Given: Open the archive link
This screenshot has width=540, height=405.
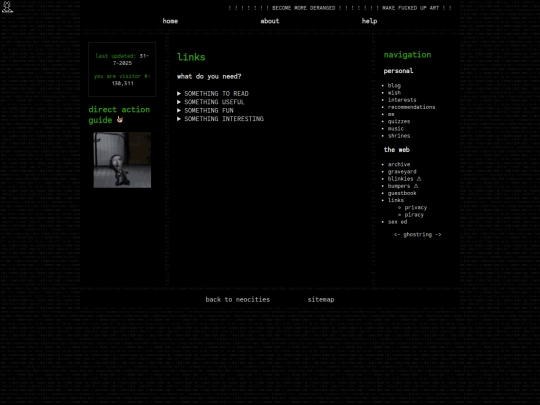Looking at the screenshot, I should point(399,164).
